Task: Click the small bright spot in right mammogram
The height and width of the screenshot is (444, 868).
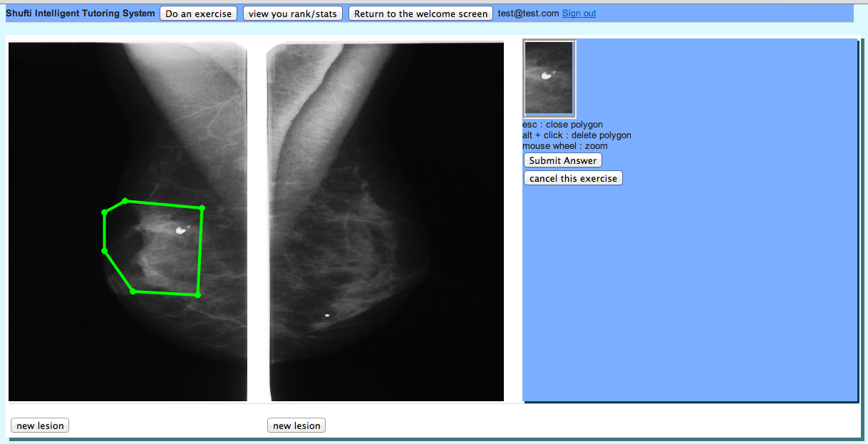Action: pyautogui.click(x=327, y=315)
